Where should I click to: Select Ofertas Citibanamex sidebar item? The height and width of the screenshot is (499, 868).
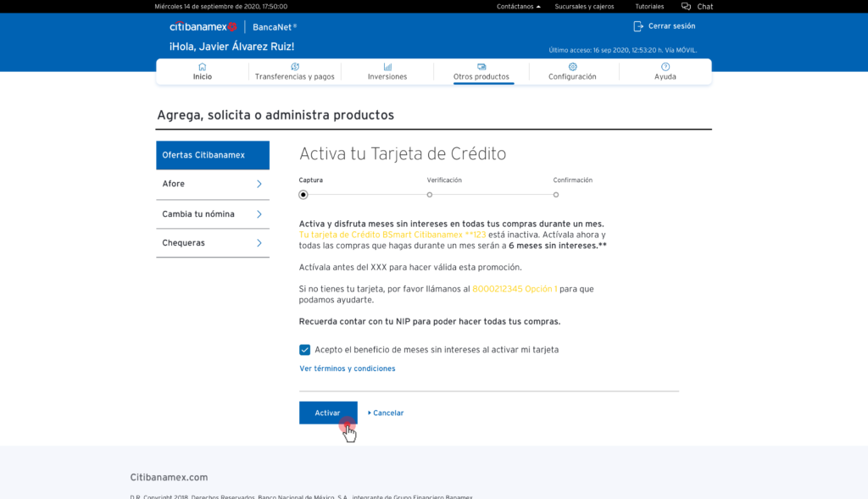213,155
